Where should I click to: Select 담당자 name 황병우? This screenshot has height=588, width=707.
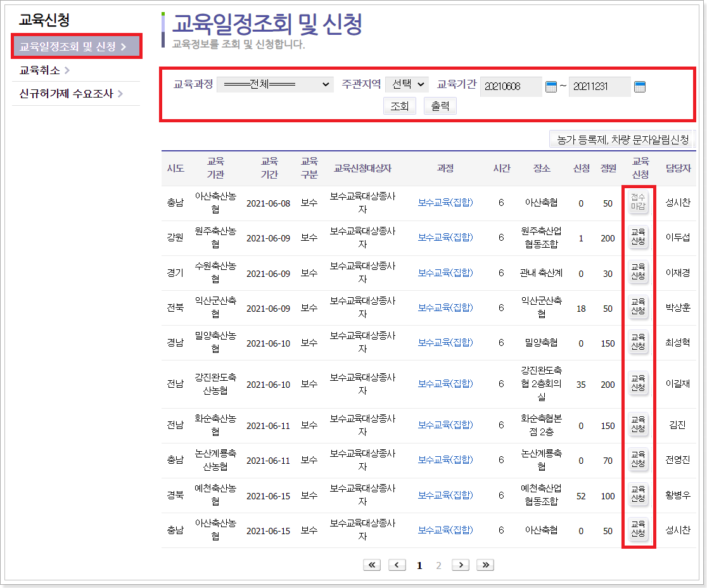(x=678, y=495)
